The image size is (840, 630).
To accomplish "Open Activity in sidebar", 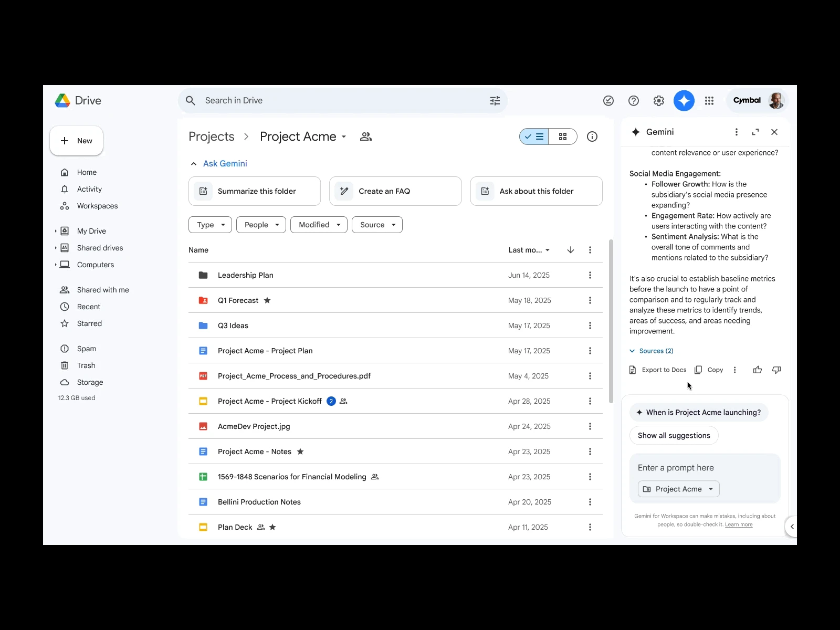I will [x=89, y=189].
